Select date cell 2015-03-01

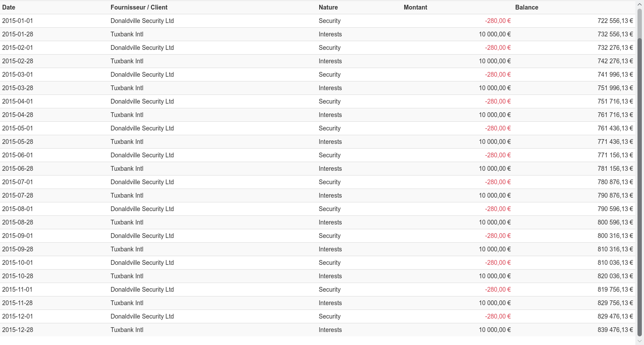pos(17,75)
